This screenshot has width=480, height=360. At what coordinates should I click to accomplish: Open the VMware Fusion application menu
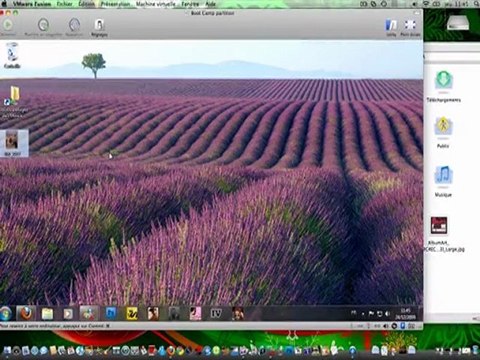coord(32,4)
